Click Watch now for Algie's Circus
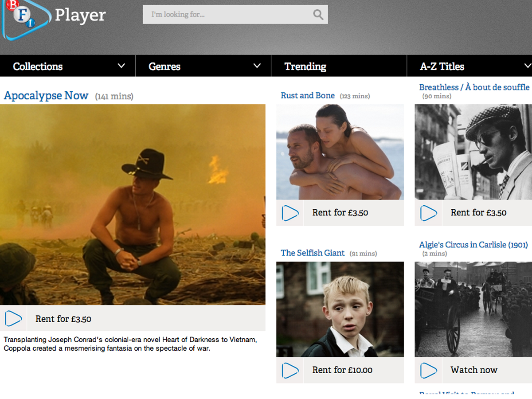Viewport: 532px width, 399px height. pyautogui.click(x=473, y=370)
